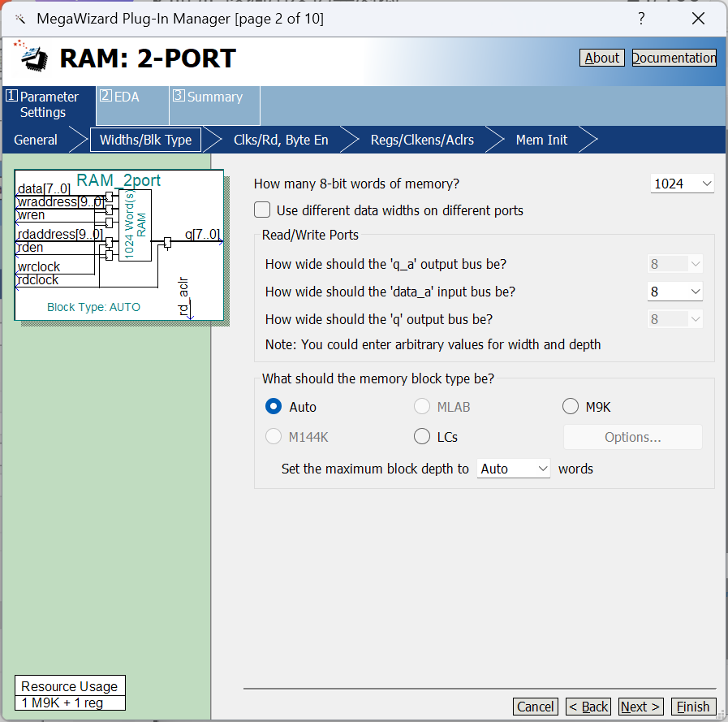Click the RAM chip logo icon
The image size is (728, 722).
pos(31,56)
